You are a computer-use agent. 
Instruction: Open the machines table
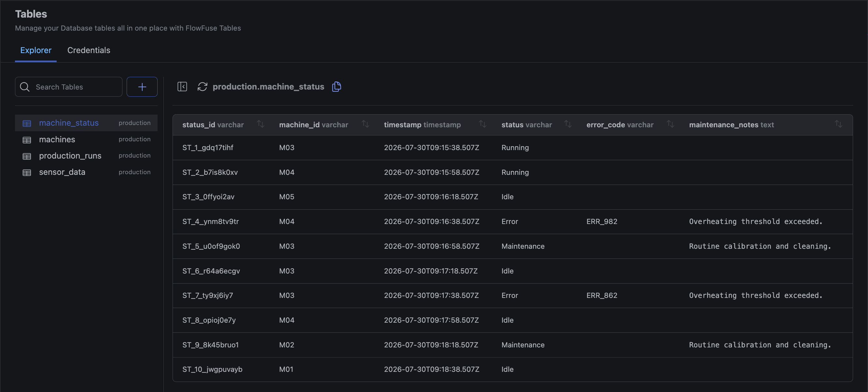[x=86, y=140]
